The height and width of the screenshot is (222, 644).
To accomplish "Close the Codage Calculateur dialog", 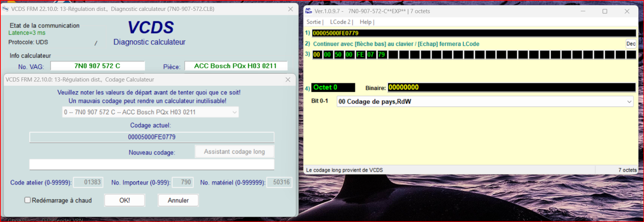I will (288, 80).
